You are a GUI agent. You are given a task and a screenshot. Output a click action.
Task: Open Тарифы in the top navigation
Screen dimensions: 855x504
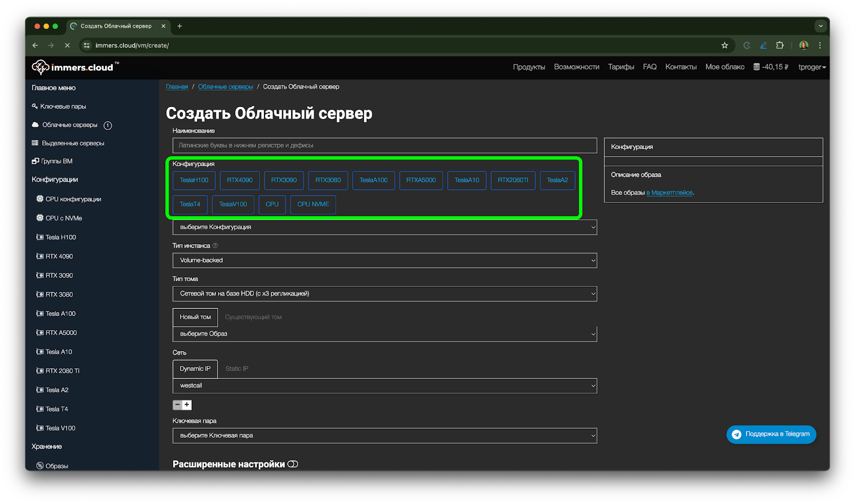tap(621, 67)
